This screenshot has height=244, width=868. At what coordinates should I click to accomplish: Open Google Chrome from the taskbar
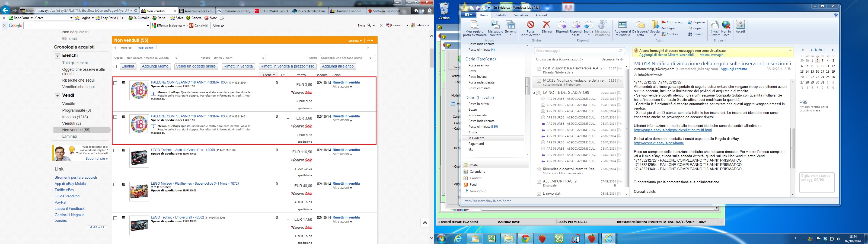(x=525, y=239)
